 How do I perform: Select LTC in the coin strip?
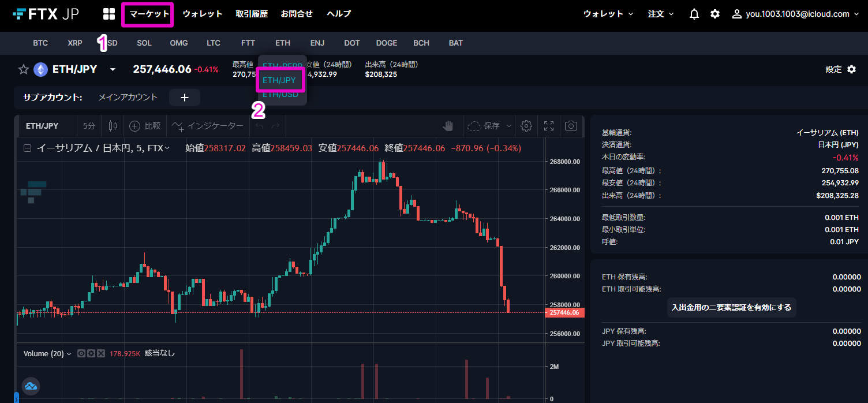click(214, 43)
